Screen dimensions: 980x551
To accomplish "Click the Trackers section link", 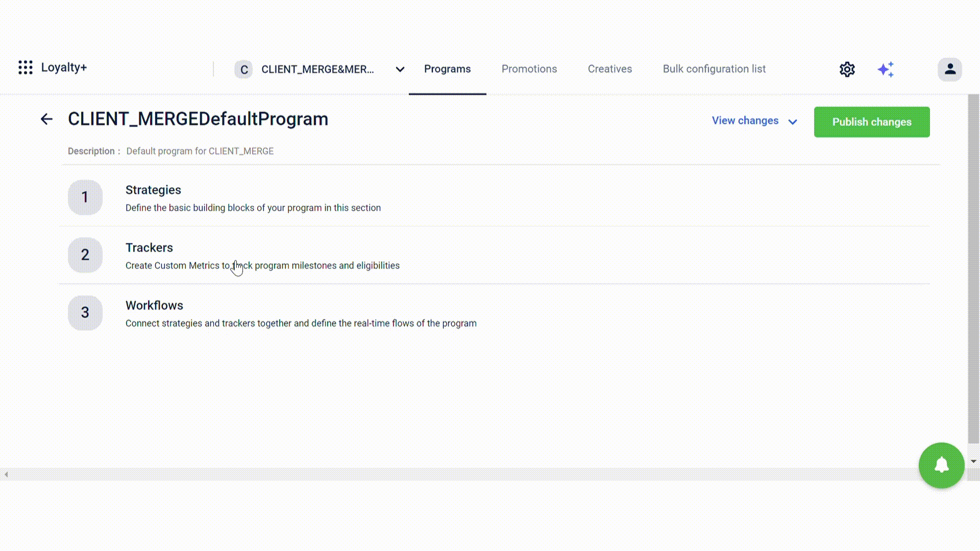I will 150,247.
